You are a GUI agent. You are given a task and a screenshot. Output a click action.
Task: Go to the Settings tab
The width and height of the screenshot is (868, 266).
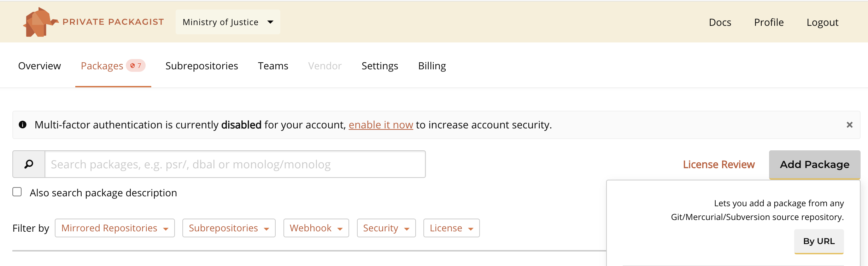pos(380,66)
